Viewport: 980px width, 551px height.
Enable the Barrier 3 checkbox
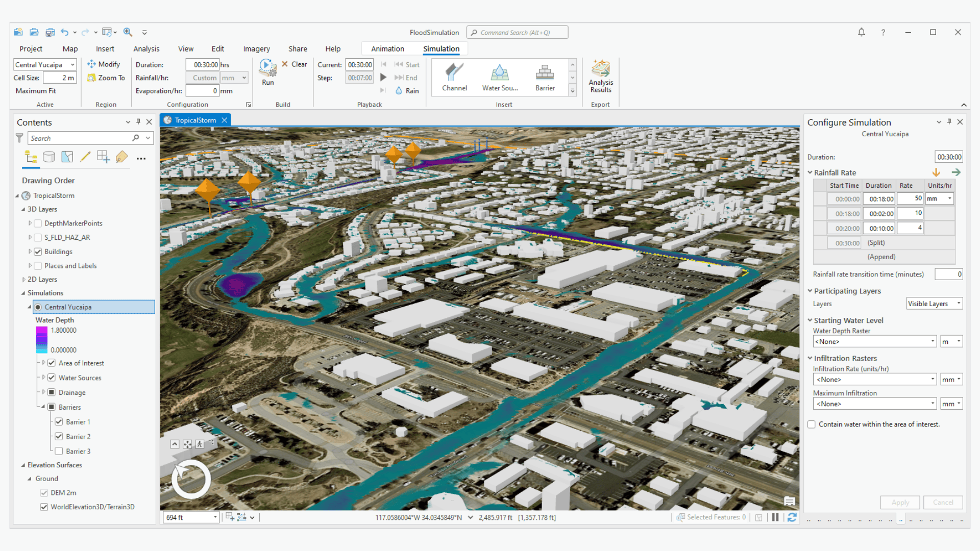[x=59, y=451]
